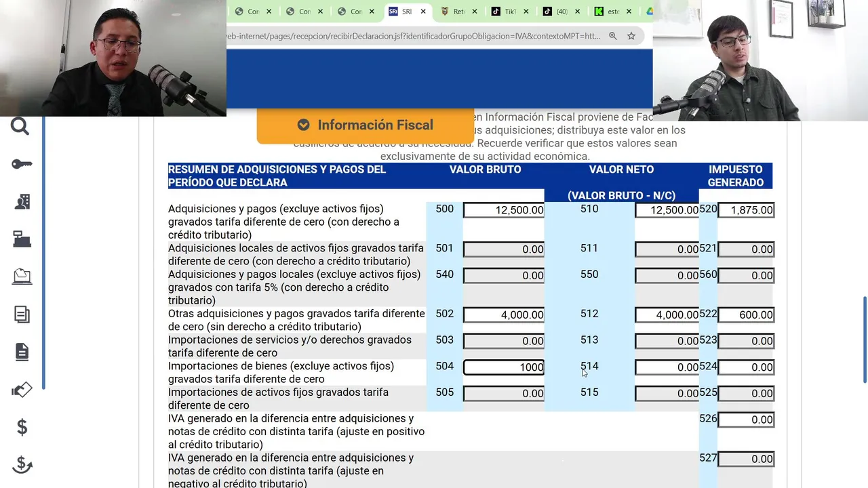The width and height of the screenshot is (868, 488).
Task: Click field 501 gross value
Action: (x=504, y=249)
